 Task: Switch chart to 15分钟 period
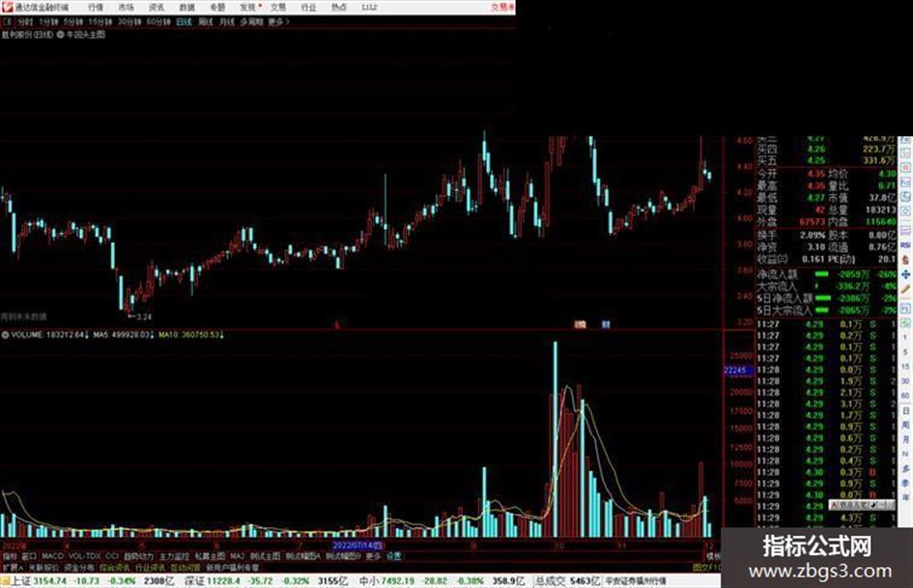point(100,21)
